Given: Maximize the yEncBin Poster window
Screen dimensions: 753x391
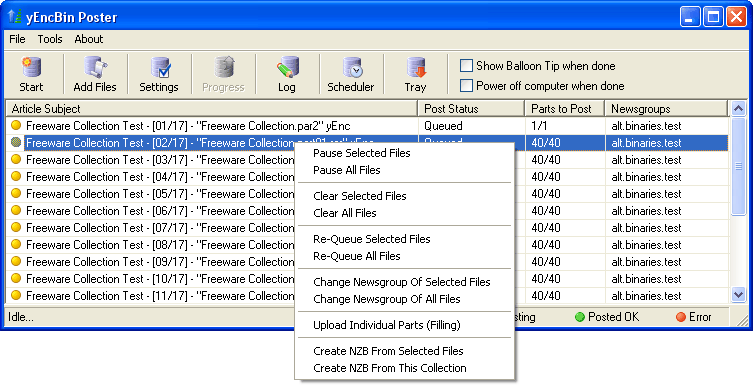Looking at the screenshot, I should 714,17.
